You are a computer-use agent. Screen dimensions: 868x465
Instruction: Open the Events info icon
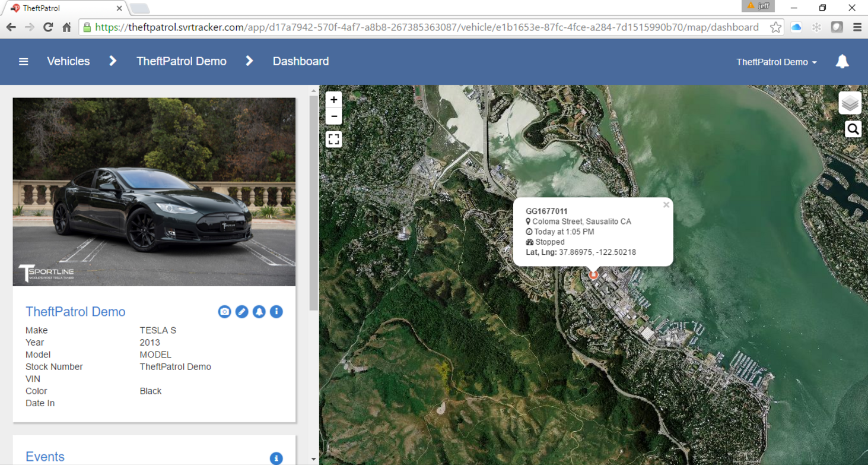coord(276,458)
